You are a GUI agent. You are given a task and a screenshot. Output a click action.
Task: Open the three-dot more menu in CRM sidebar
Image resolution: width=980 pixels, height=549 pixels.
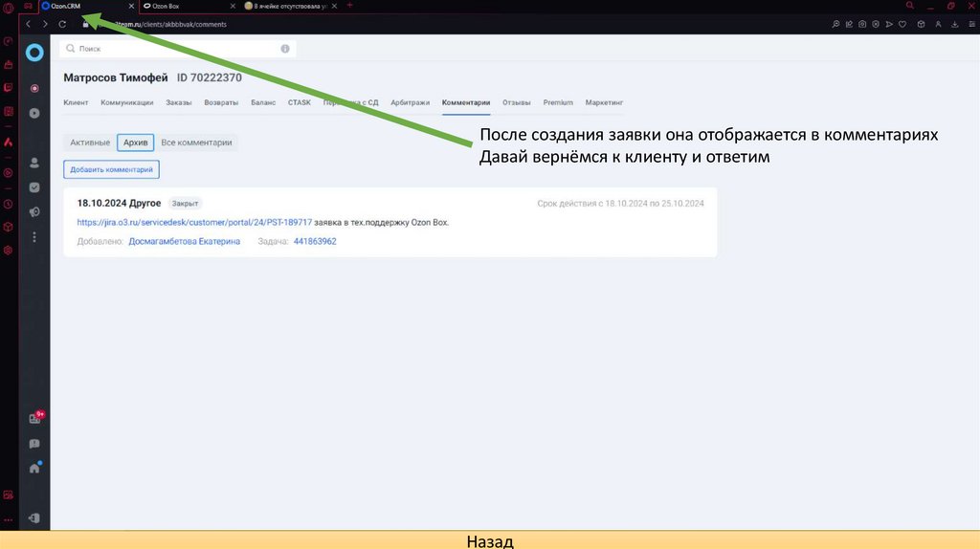(34, 236)
